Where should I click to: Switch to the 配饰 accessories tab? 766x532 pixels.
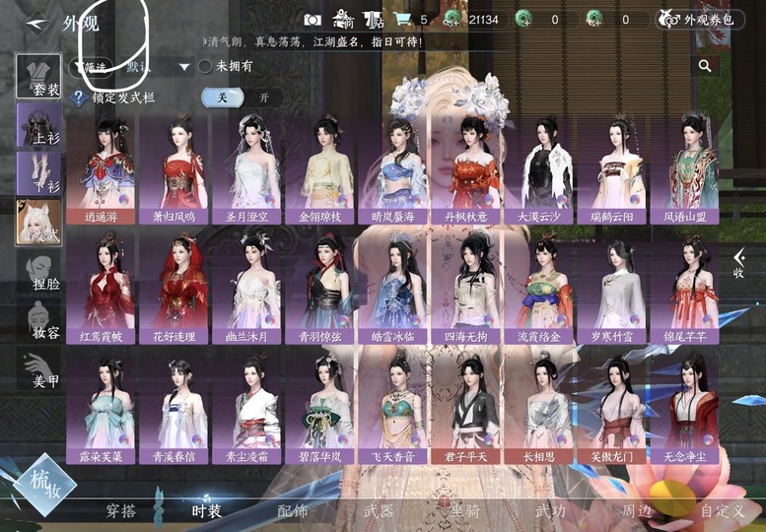293,510
